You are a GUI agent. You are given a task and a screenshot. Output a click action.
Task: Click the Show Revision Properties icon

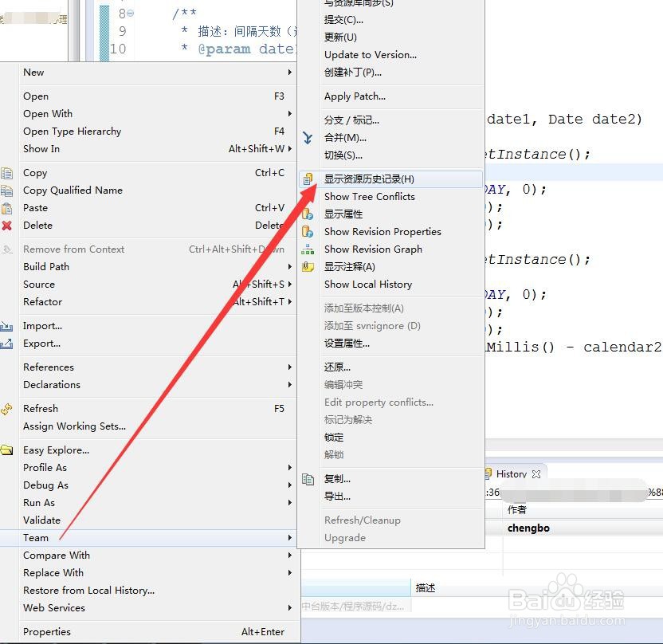pos(308,232)
